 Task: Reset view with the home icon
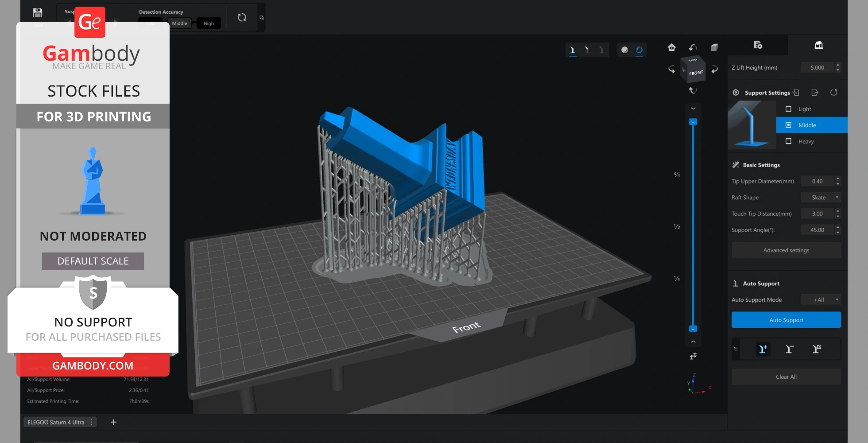[x=671, y=47]
